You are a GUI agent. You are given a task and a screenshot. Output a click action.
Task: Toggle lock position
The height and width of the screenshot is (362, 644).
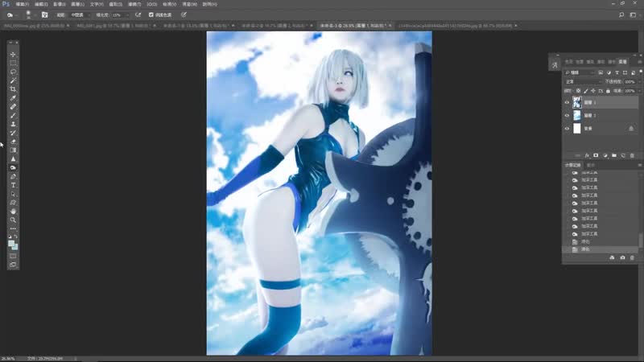(x=593, y=91)
